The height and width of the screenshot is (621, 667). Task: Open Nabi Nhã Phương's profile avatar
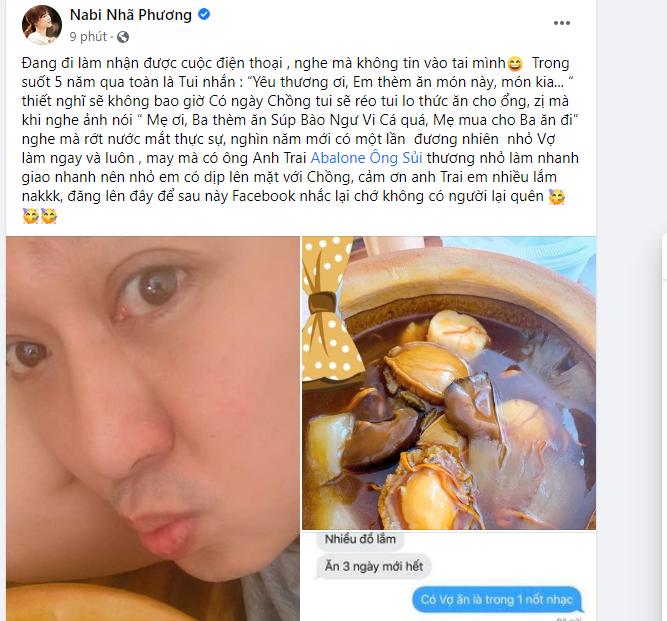[x=42, y=25]
